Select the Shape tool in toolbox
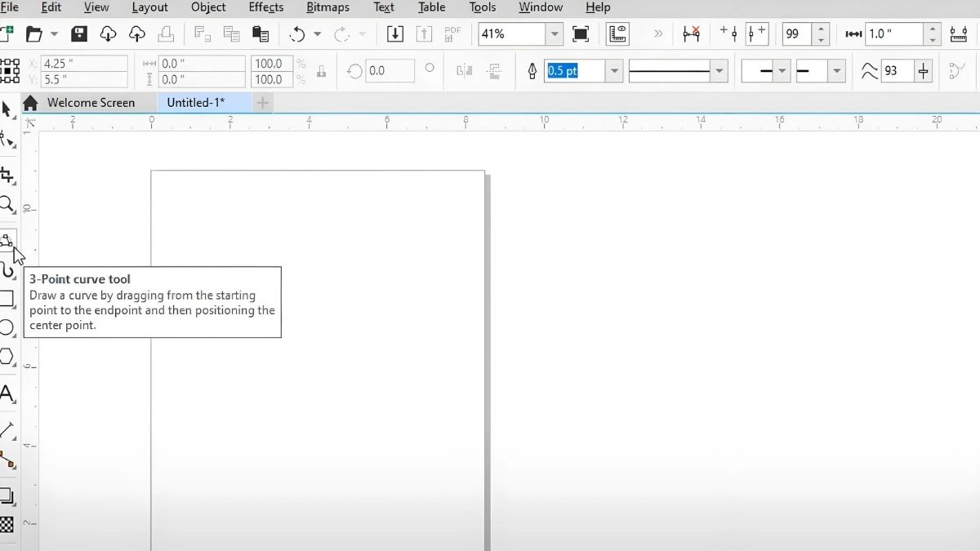The image size is (980, 551). click(x=7, y=139)
